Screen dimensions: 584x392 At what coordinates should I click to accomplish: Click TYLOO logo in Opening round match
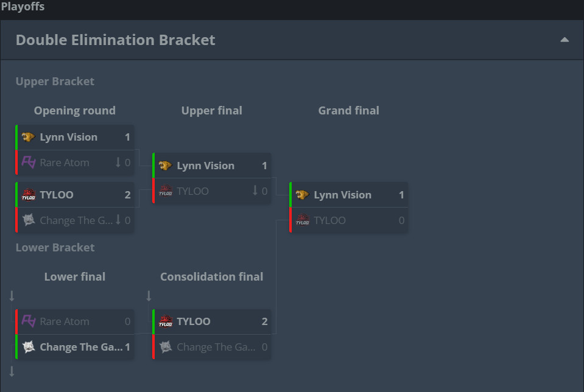tap(28, 195)
